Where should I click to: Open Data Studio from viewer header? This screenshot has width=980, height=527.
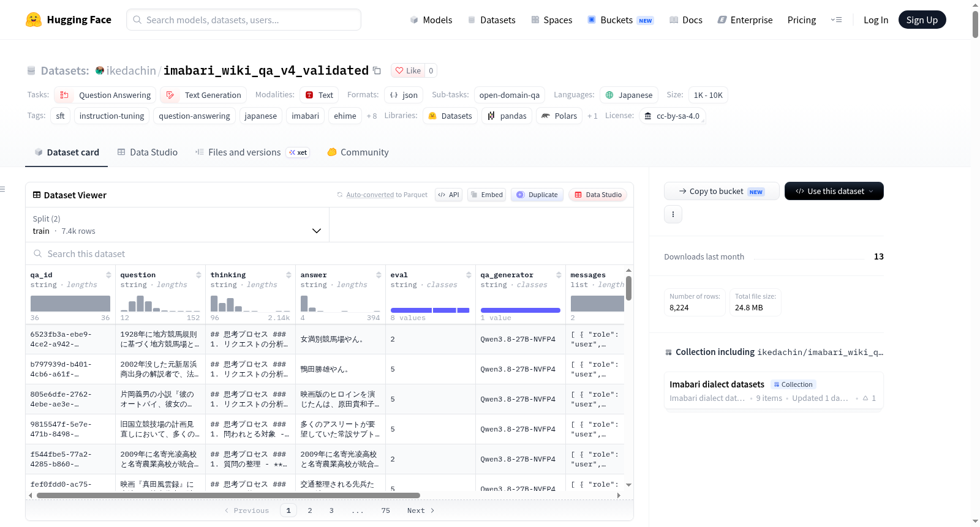[x=598, y=195]
